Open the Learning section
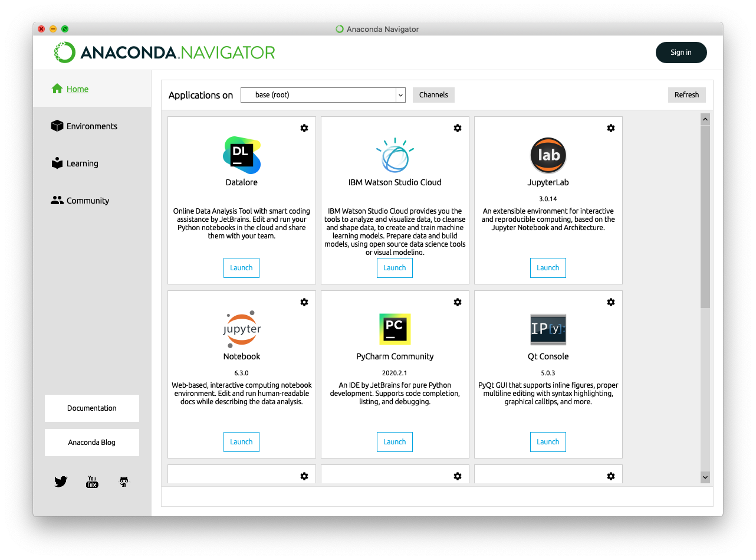The width and height of the screenshot is (756, 560). point(82,163)
